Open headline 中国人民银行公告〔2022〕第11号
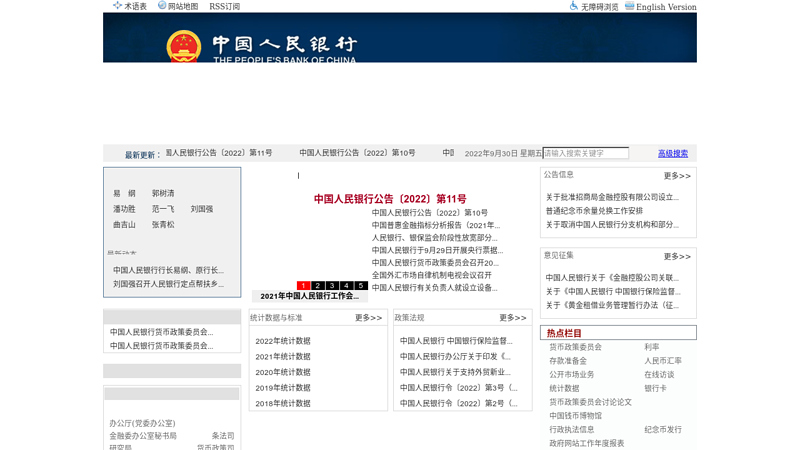Image resolution: width=800 pixels, height=450 pixels. coord(390,199)
